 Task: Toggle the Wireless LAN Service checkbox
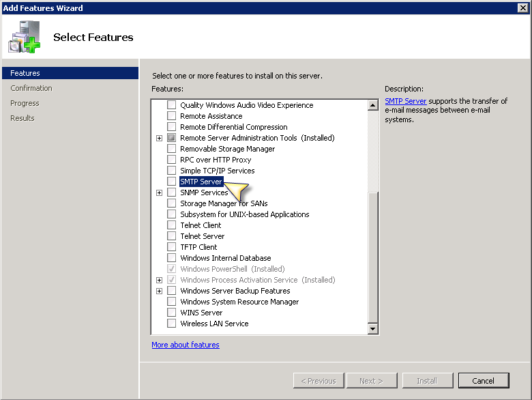click(x=172, y=324)
